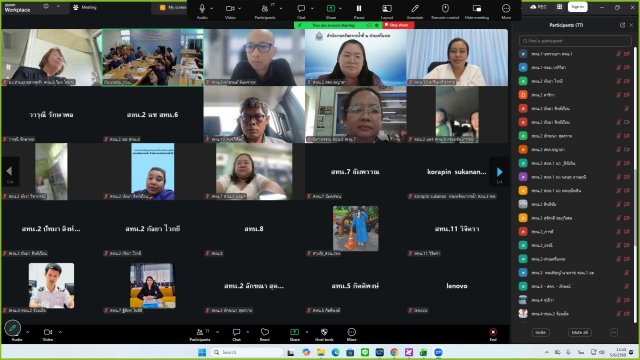
Task: Expand the arrow beside the bottom Chat button
Action: pyautogui.click(x=247, y=332)
